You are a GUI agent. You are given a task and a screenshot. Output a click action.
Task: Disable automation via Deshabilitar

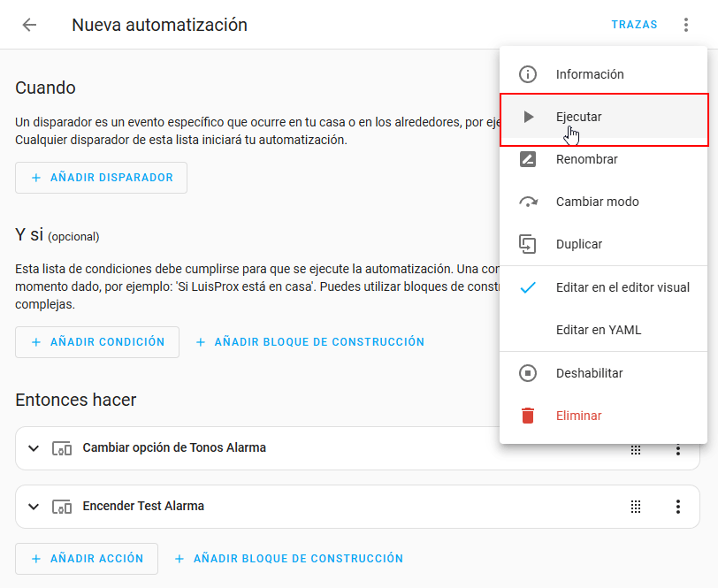coord(589,373)
